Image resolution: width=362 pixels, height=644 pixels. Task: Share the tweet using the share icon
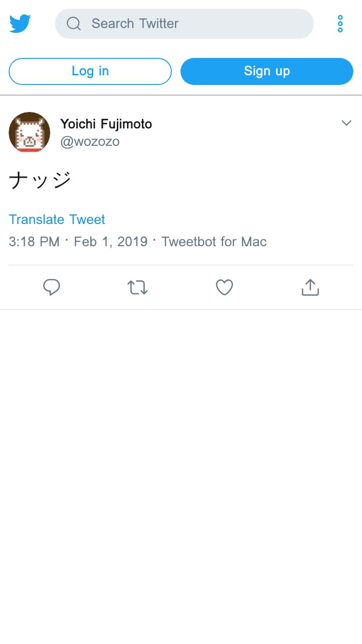(x=310, y=288)
